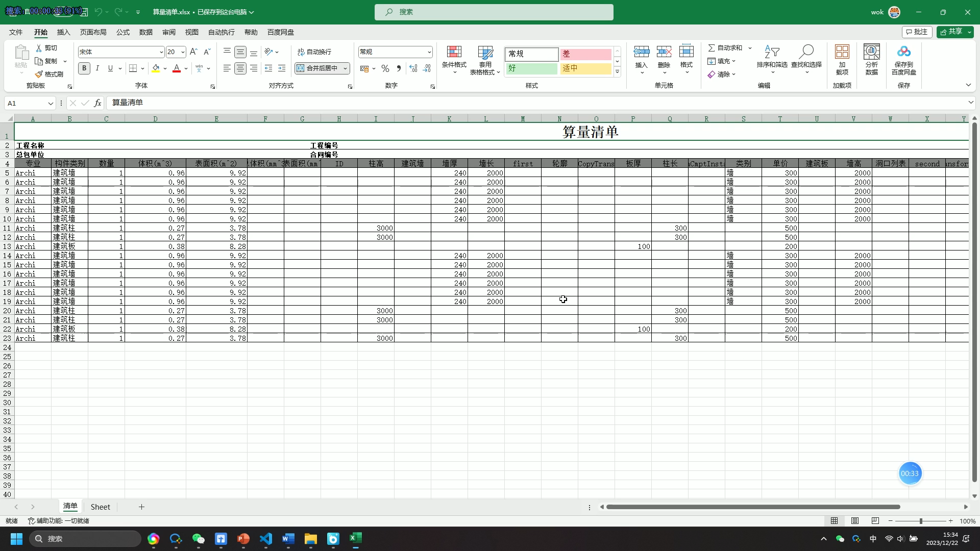Click the Format Painter brush icon
This screenshot has width=980, height=551.
(x=39, y=74)
